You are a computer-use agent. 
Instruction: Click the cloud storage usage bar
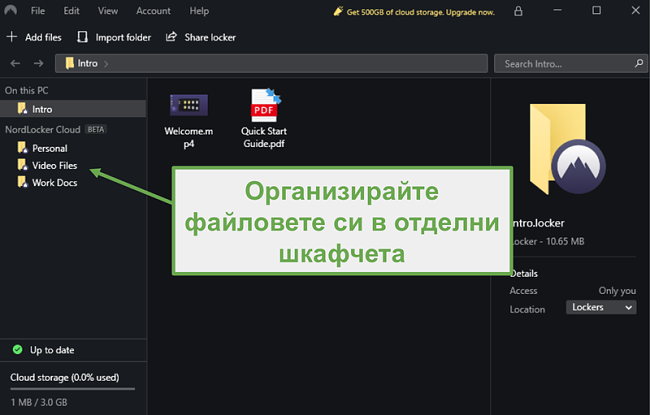[73, 389]
